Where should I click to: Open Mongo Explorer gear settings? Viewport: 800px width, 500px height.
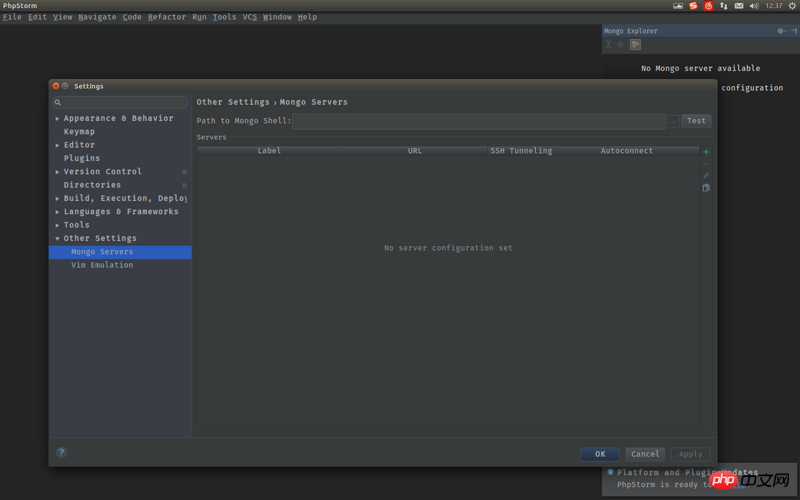pyautogui.click(x=781, y=31)
